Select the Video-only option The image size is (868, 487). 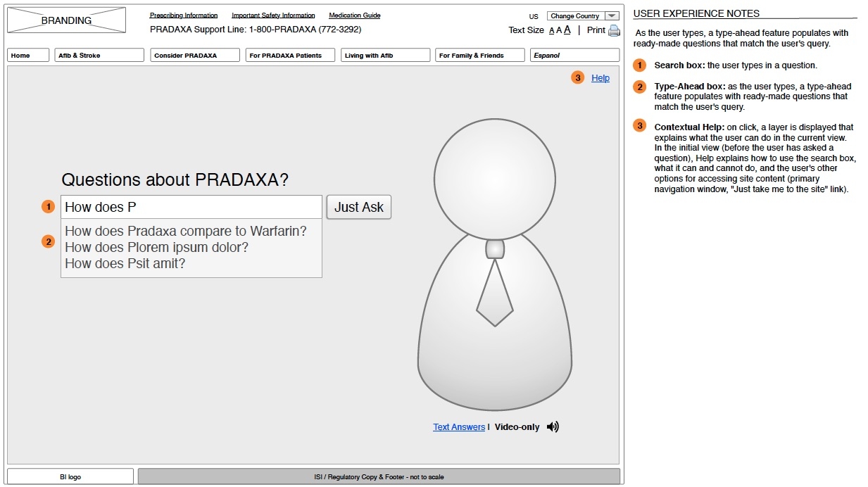(517, 427)
